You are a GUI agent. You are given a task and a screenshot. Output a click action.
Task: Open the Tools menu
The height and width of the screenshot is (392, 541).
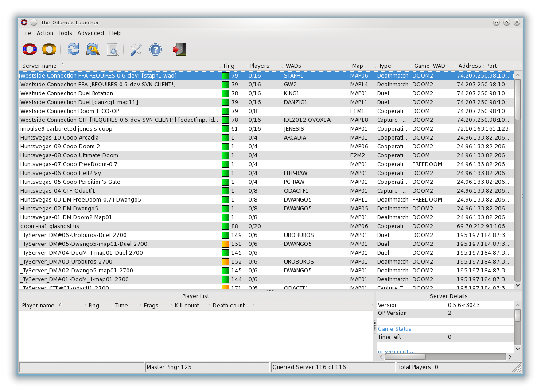tap(65, 33)
